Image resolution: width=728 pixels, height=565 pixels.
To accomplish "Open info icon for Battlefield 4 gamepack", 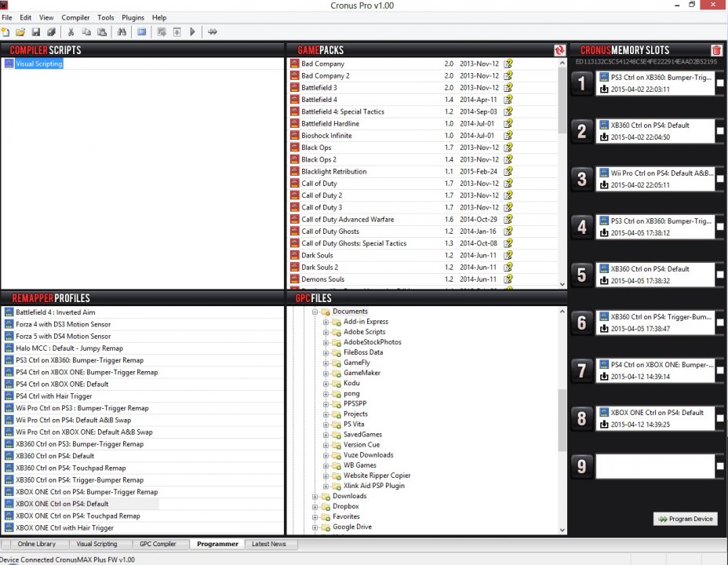I will click(508, 100).
